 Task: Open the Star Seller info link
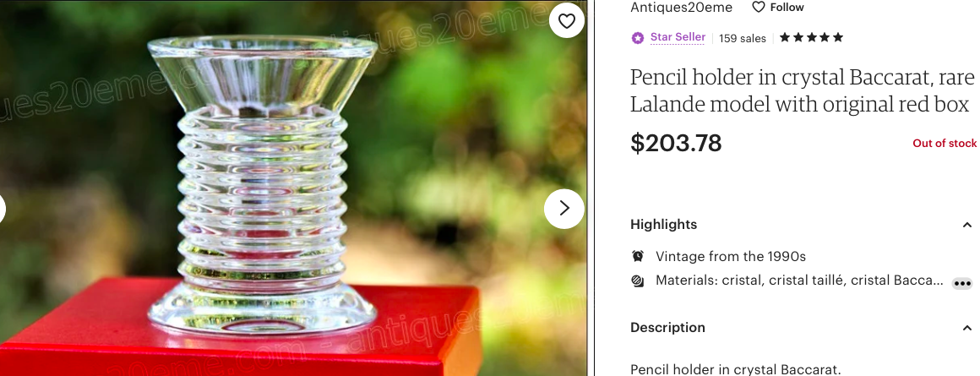click(678, 37)
